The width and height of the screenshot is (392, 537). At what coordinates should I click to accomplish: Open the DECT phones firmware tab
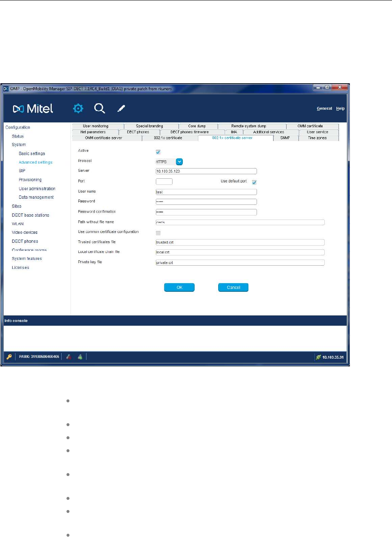pyautogui.click(x=192, y=132)
